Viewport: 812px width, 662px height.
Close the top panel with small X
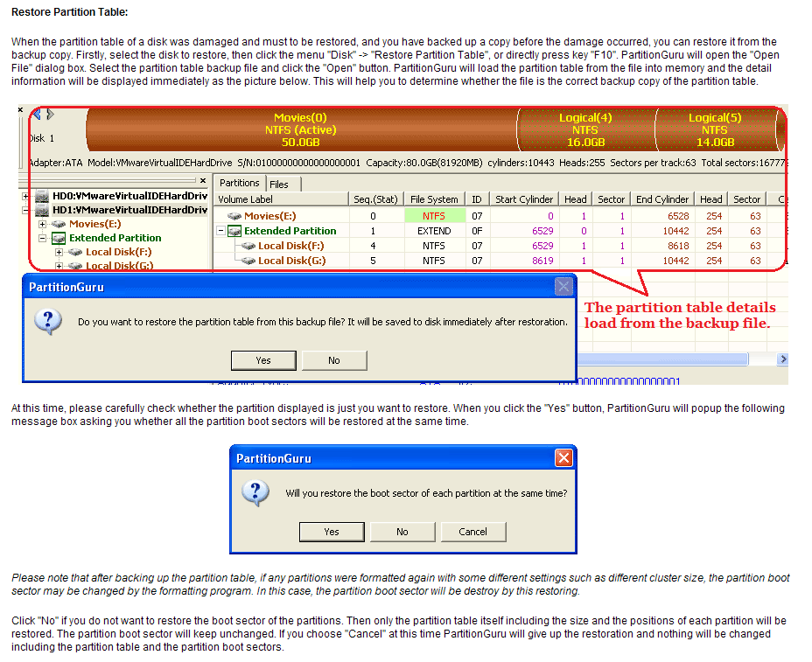tap(21, 109)
